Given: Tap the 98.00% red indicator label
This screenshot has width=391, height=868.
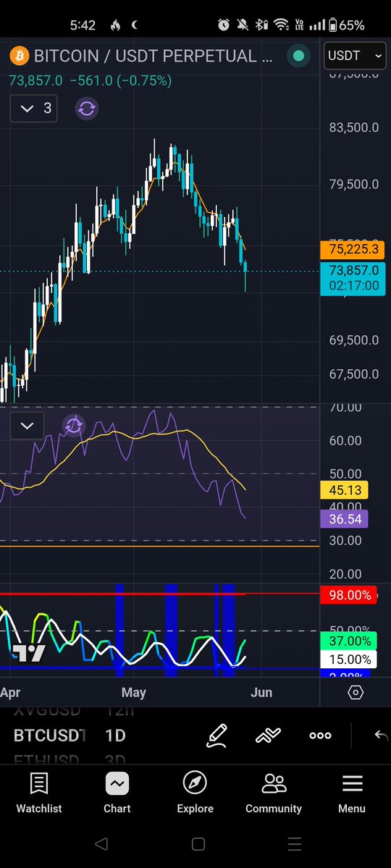Looking at the screenshot, I should click(x=348, y=595).
